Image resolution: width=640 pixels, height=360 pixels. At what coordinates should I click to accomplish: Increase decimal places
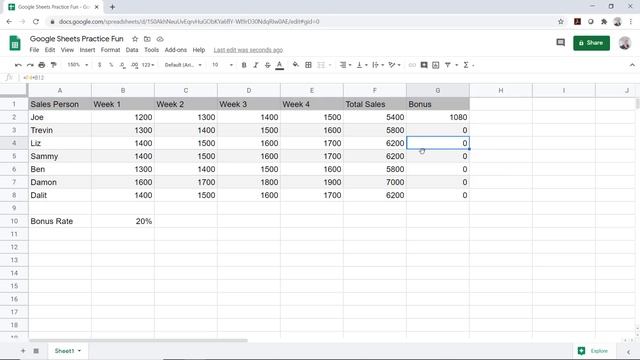coord(134,65)
